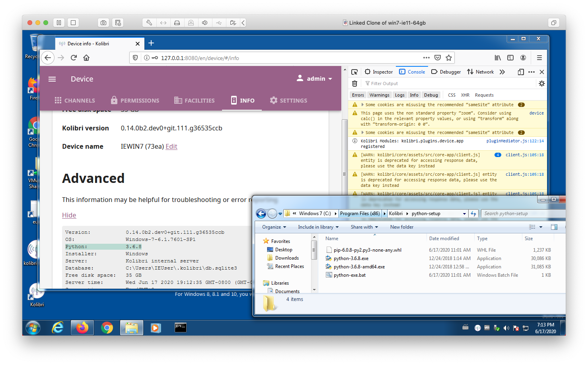The width and height of the screenshot is (588, 365).
Task: Open the Kolibri navigation hamburger menu
Action: pos(52,79)
